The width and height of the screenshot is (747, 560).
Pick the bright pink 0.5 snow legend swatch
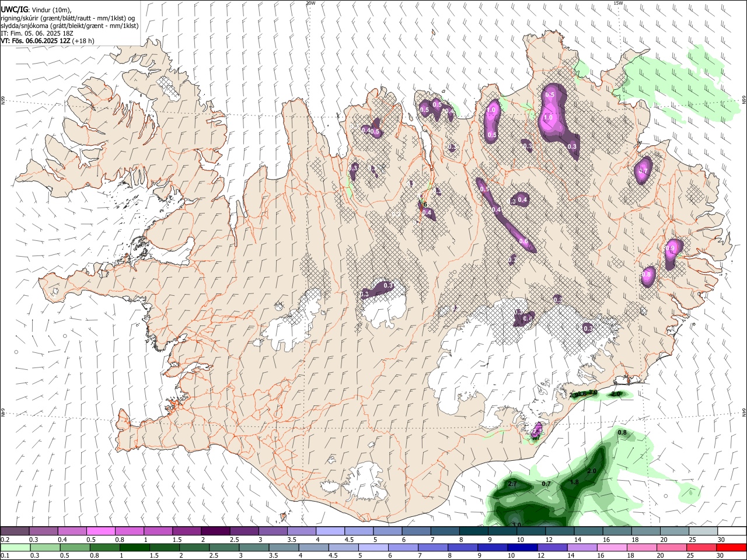click(x=101, y=531)
